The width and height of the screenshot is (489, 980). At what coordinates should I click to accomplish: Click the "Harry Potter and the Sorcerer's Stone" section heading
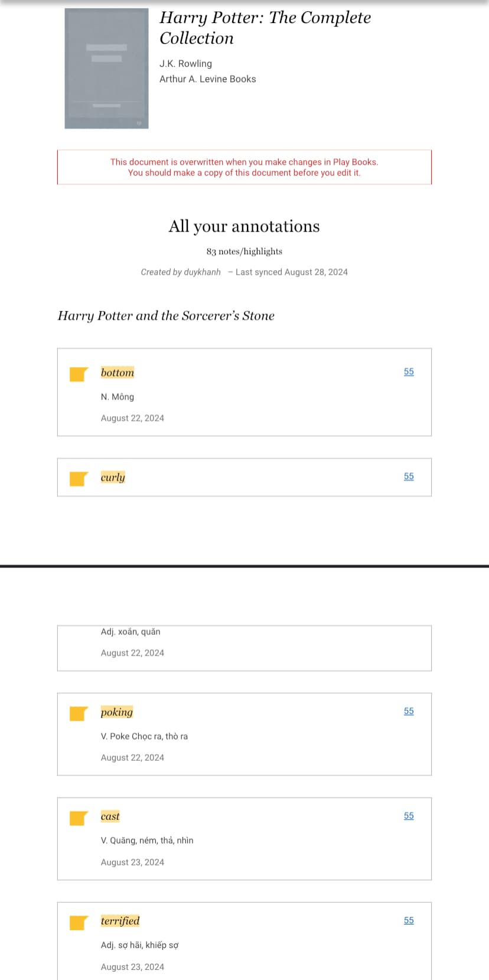[x=166, y=316]
